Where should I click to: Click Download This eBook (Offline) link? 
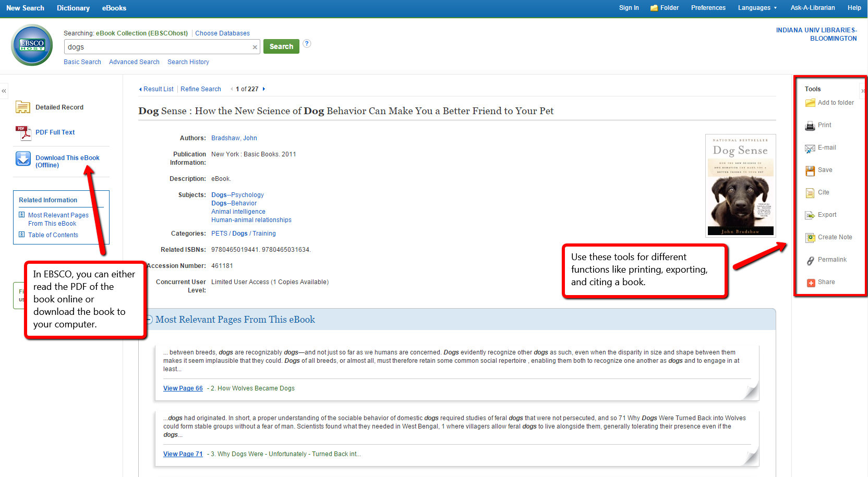click(67, 162)
